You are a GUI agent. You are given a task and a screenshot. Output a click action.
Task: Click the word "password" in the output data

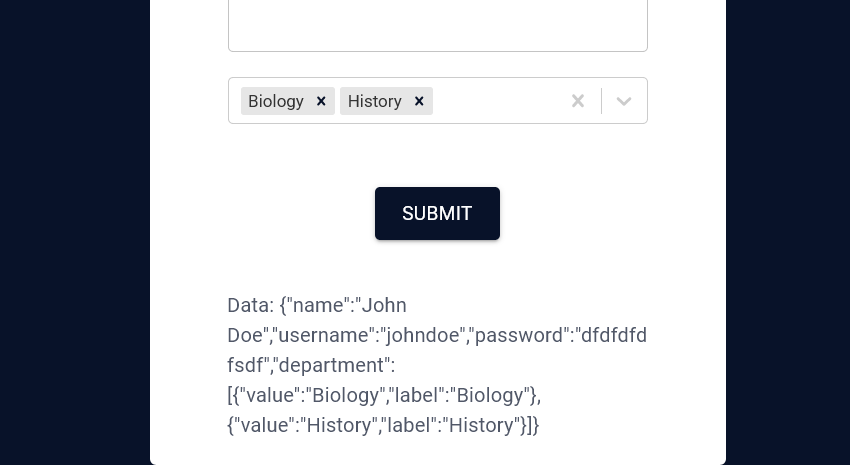(x=519, y=335)
